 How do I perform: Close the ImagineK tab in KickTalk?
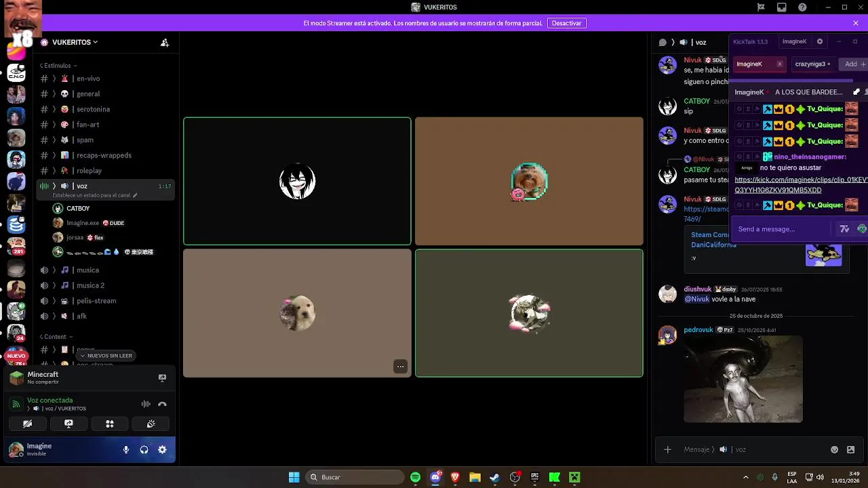779,64
